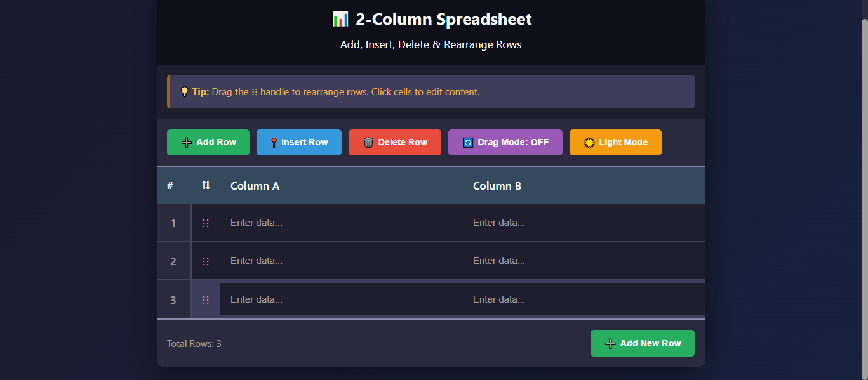Click the drag handle on row 2

[205, 261]
